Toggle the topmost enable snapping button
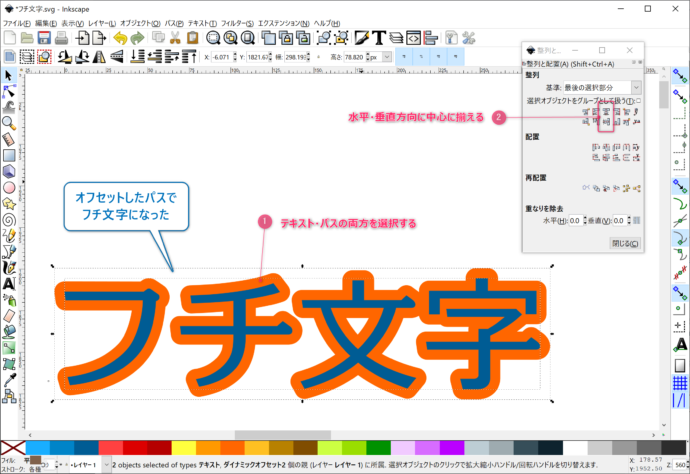This screenshot has height=474, width=690. [x=680, y=76]
